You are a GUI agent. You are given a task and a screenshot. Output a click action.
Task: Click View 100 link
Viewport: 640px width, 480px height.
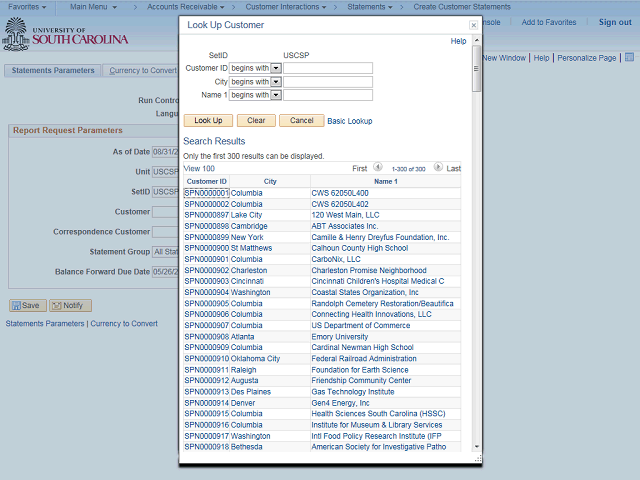click(199, 169)
